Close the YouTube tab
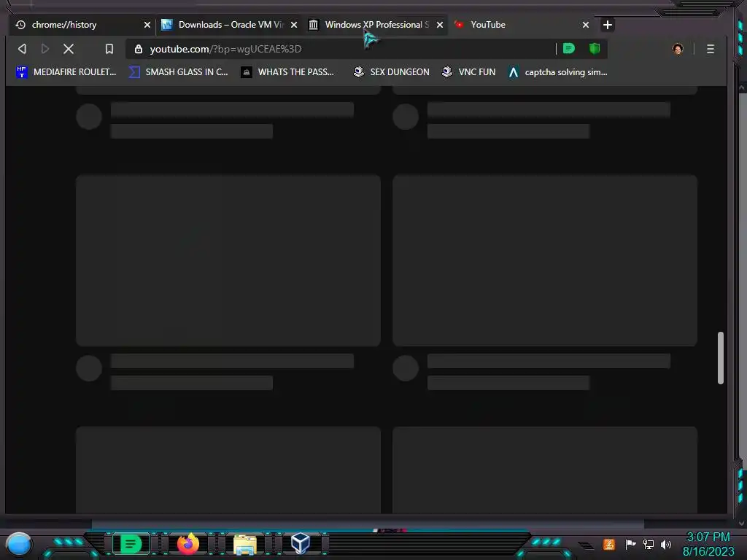 point(586,25)
